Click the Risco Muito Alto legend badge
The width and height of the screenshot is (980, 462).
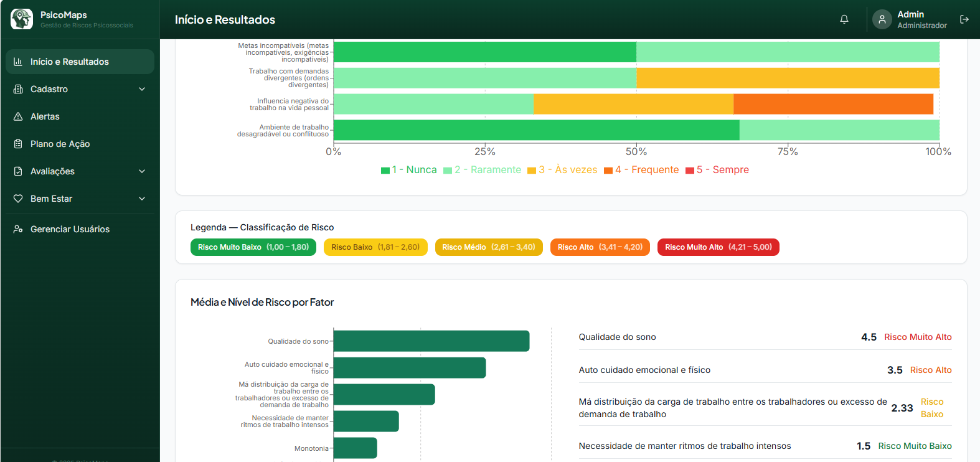(x=718, y=247)
